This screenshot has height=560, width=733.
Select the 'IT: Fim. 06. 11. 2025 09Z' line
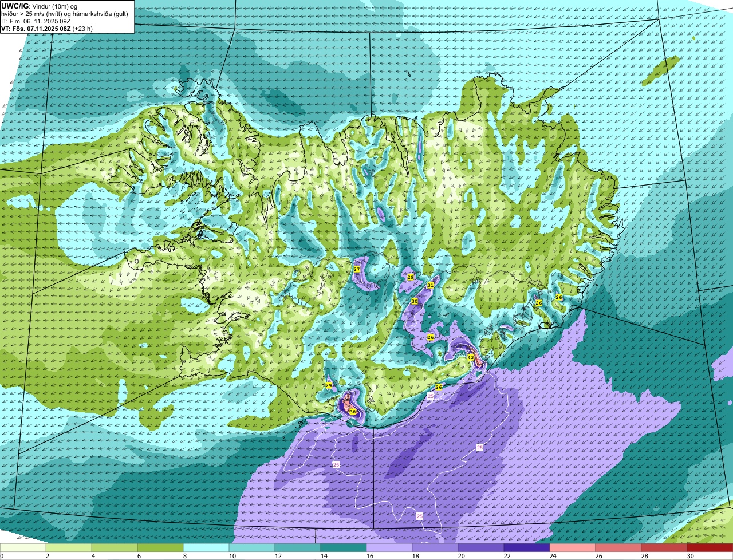pos(36,21)
